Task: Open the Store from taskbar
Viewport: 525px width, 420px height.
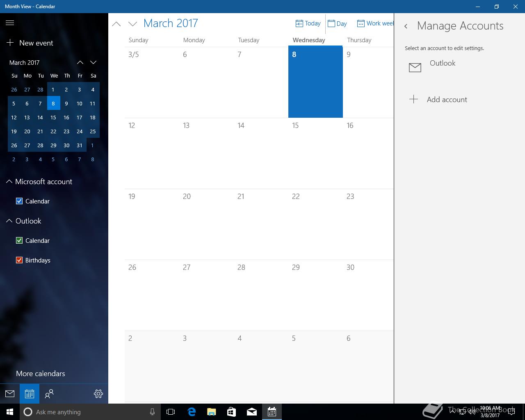Action: point(231,412)
